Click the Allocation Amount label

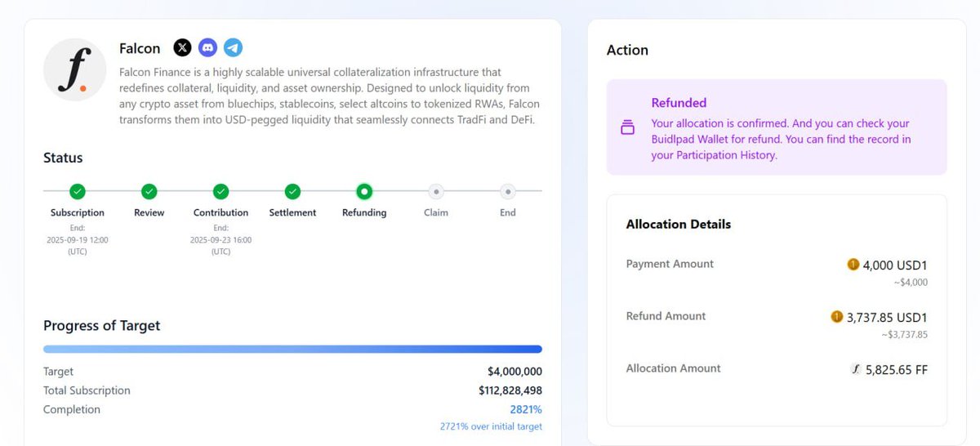click(674, 368)
